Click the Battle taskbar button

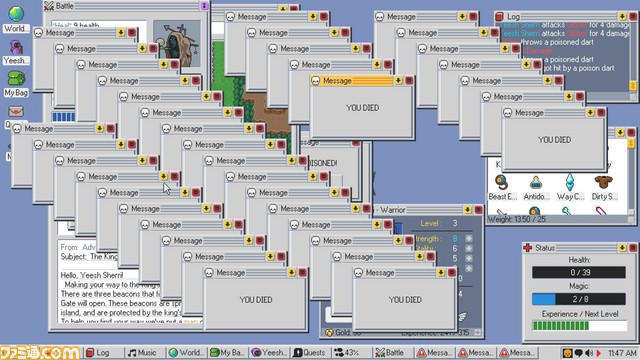390,353
